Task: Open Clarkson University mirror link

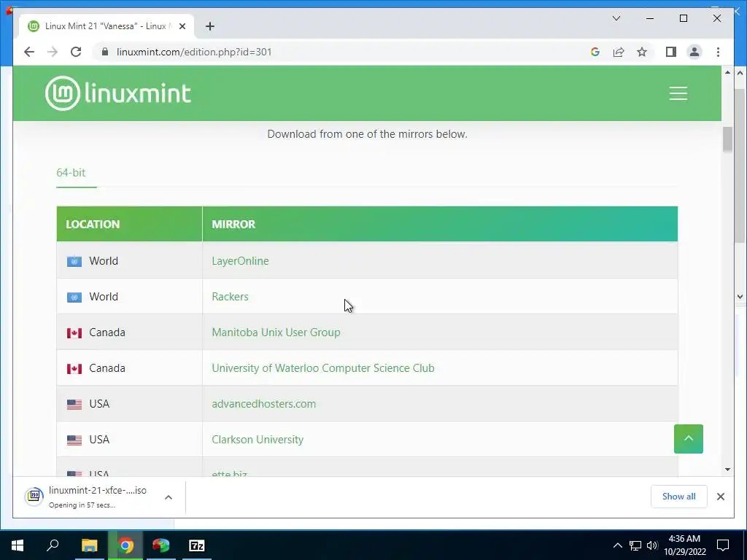Action: pyautogui.click(x=258, y=439)
